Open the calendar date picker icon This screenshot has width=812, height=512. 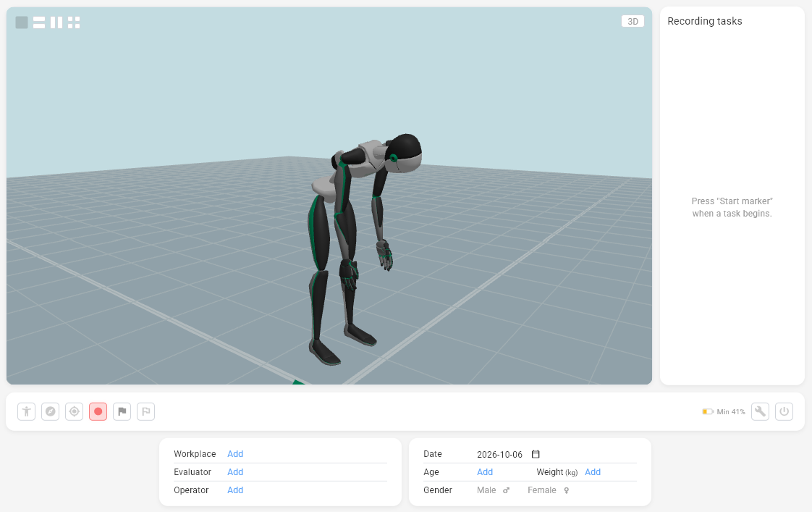(536, 454)
